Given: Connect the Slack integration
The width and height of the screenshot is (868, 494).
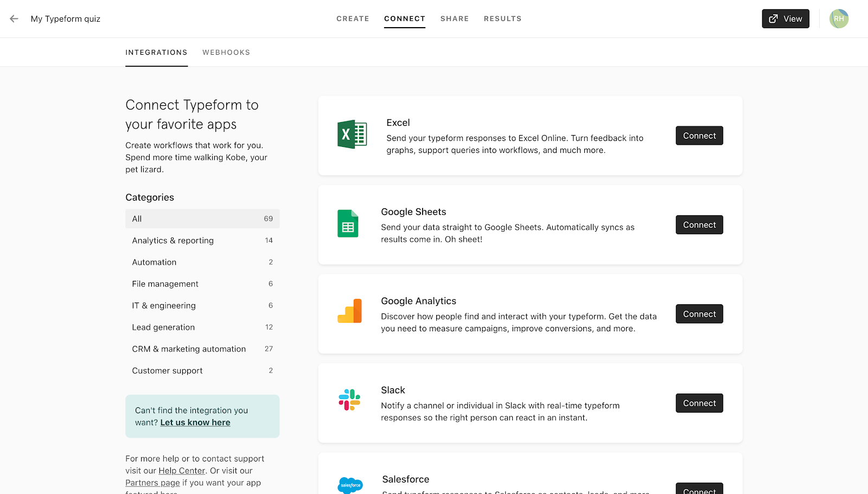Looking at the screenshot, I should pyautogui.click(x=699, y=403).
